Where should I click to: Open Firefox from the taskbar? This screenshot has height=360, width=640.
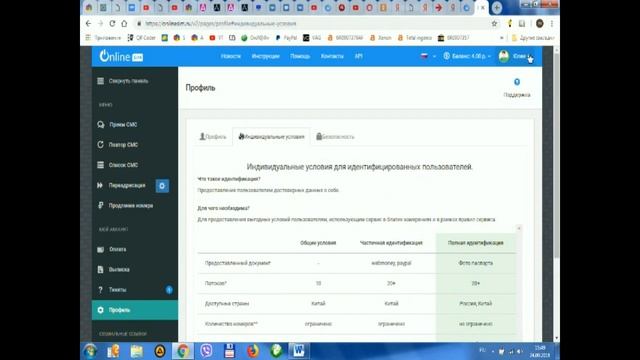click(x=253, y=351)
